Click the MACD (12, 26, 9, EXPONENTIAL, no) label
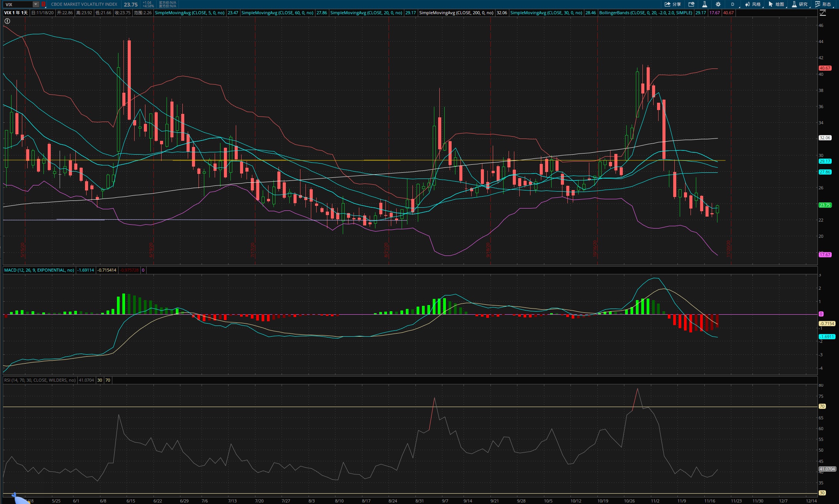The width and height of the screenshot is (839, 504). tap(39, 270)
